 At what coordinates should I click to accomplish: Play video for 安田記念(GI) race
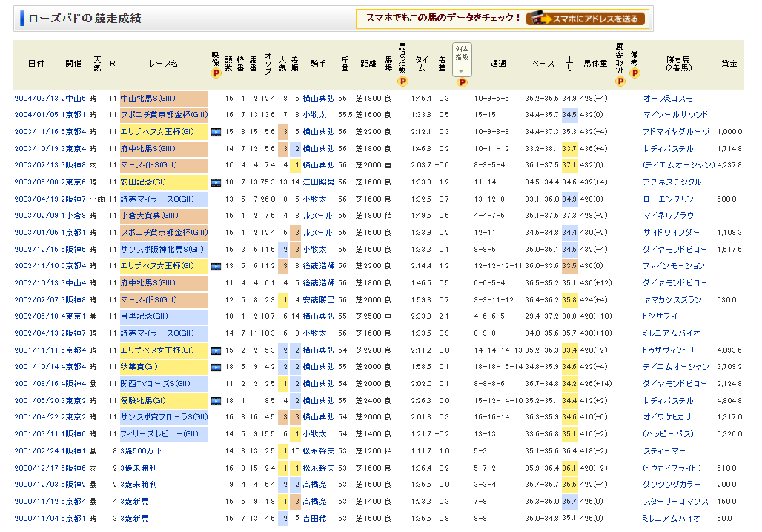pos(216,183)
